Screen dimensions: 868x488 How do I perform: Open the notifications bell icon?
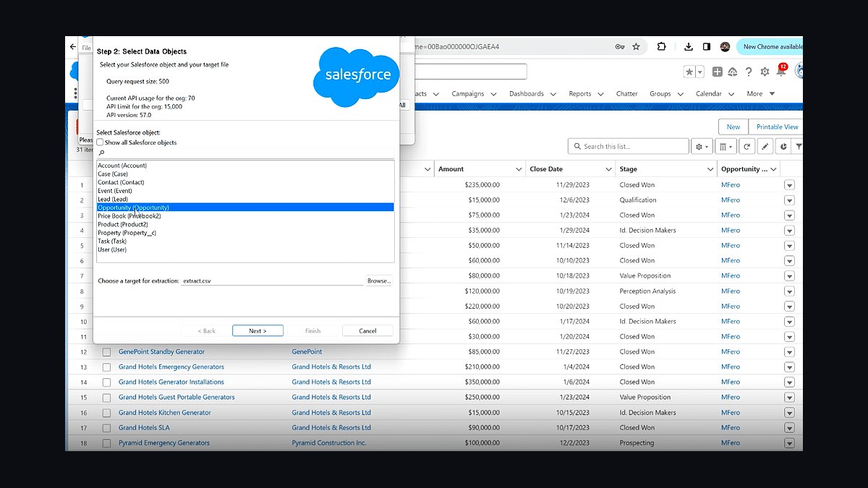pos(781,71)
